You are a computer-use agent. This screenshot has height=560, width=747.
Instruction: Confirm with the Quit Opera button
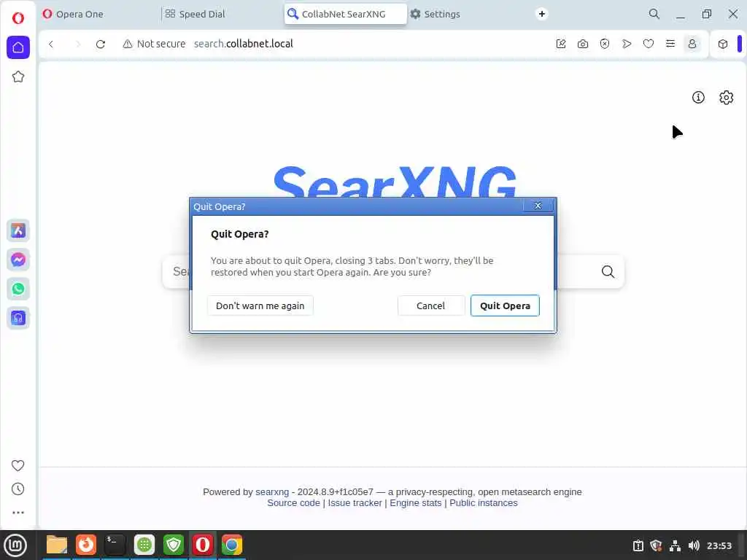[505, 306]
